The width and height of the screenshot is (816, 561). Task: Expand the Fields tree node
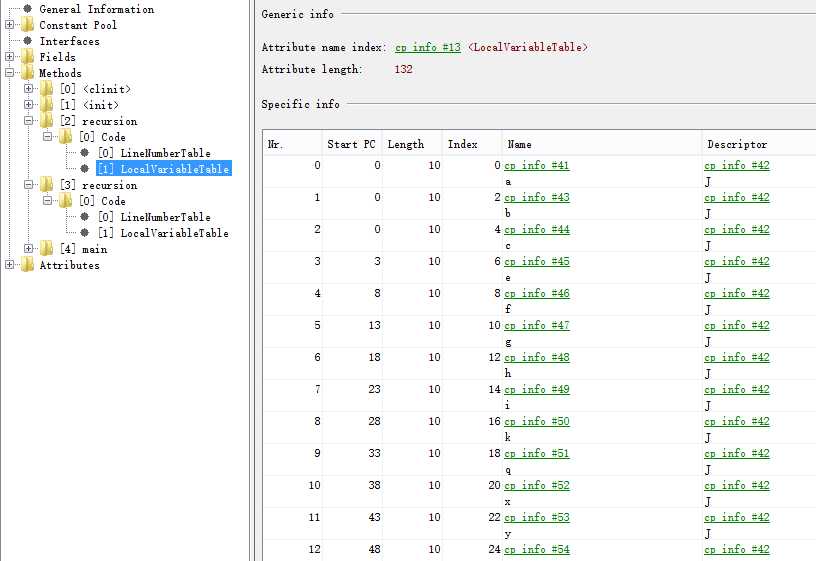coord(9,57)
